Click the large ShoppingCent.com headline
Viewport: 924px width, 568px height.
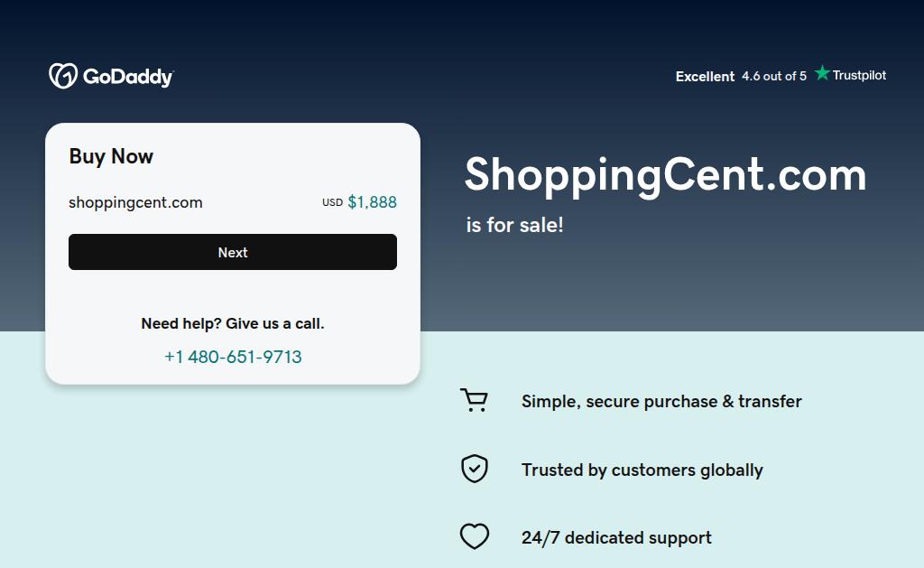point(665,174)
